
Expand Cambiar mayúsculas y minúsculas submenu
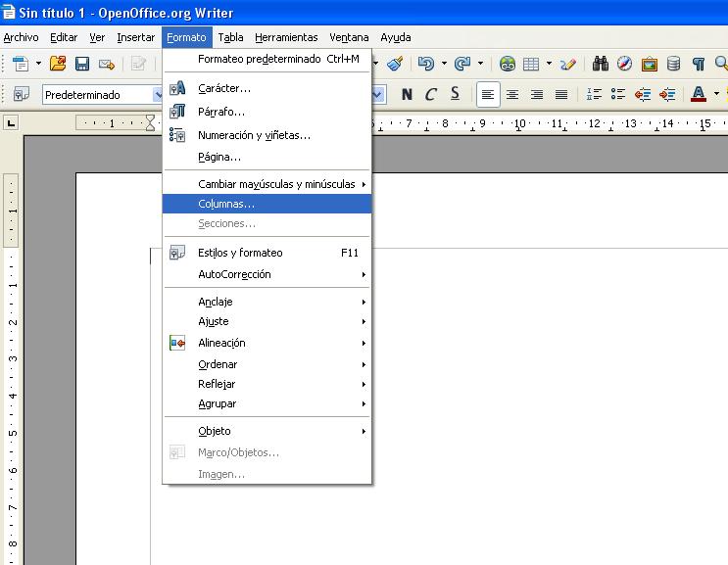267,184
